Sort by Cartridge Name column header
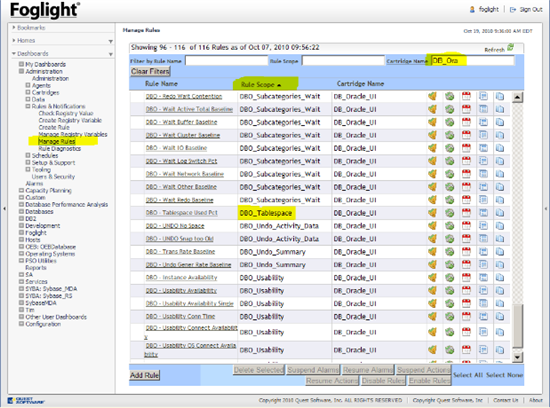Image resolution: width=550 pixels, height=408 pixels. (x=360, y=84)
